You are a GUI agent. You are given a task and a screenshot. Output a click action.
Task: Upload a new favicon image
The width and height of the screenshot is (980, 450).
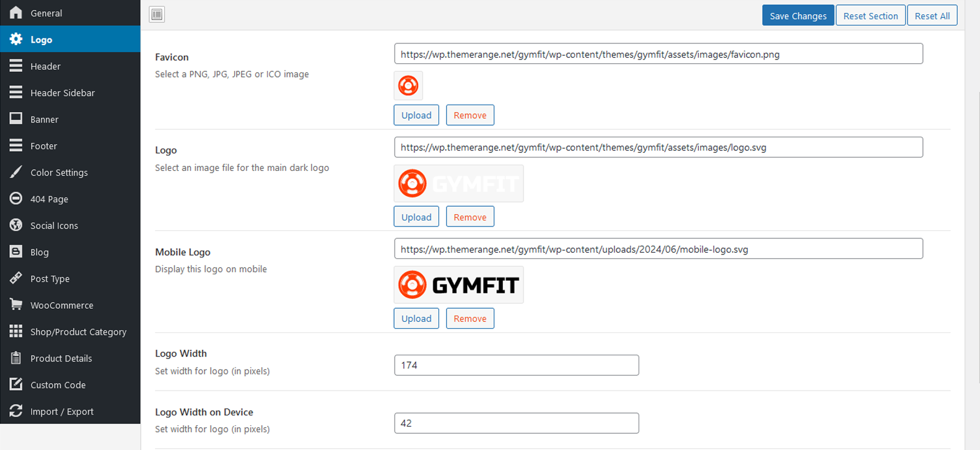(x=416, y=115)
